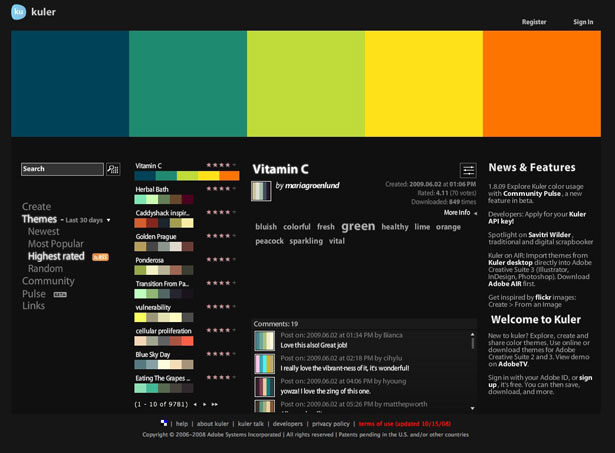Select the Herbal Bath theme strip

tap(164, 199)
